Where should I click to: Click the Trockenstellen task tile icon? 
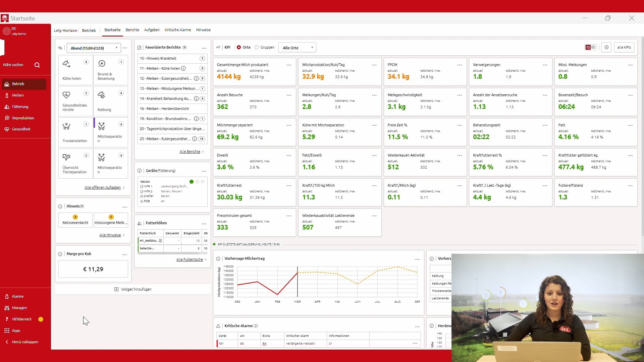pos(66,126)
